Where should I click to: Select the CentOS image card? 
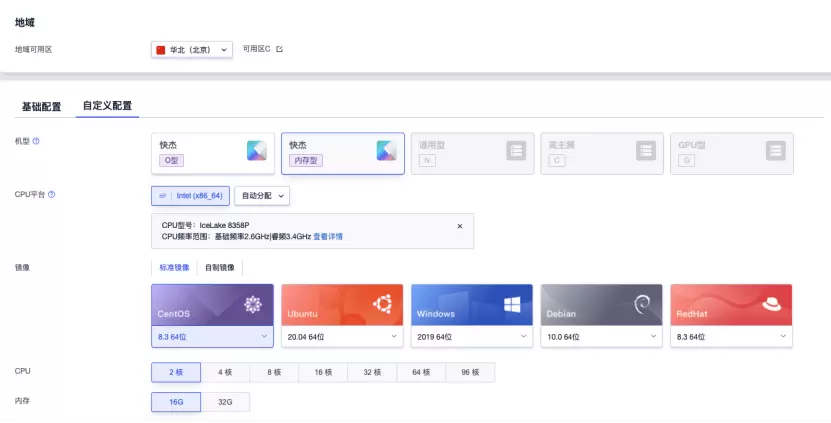click(211, 305)
